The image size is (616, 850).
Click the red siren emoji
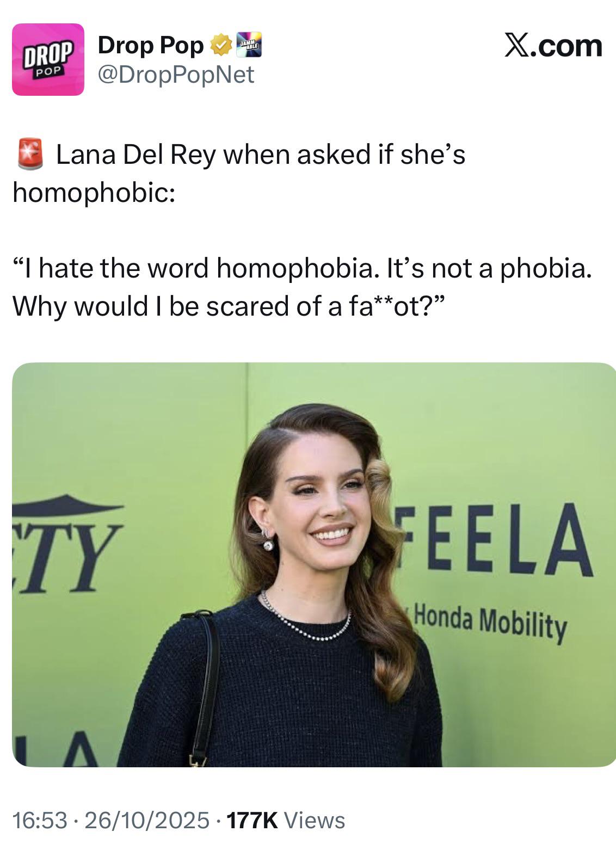point(30,155)
